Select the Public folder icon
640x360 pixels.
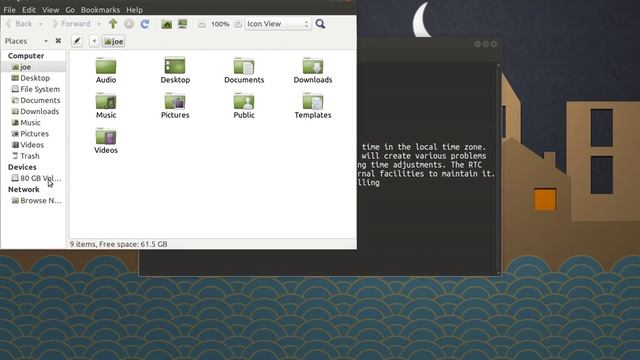coord(244,101)
